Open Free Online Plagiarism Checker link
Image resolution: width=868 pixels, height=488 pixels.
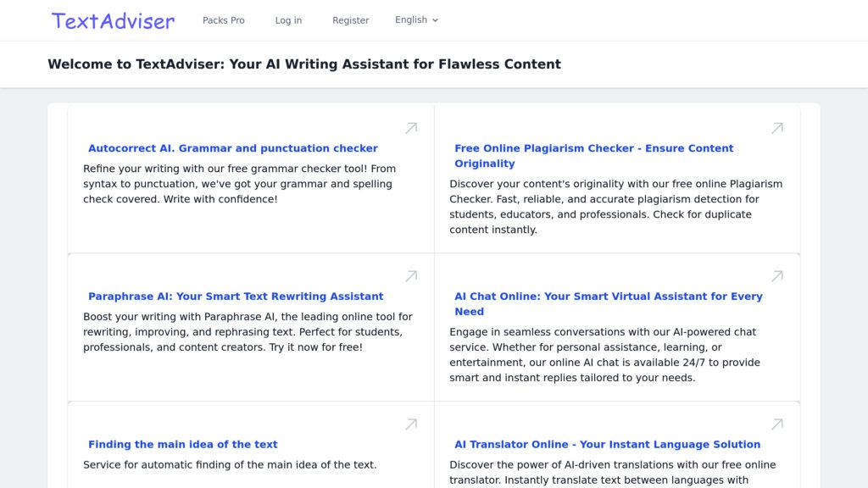coord(594,156)
